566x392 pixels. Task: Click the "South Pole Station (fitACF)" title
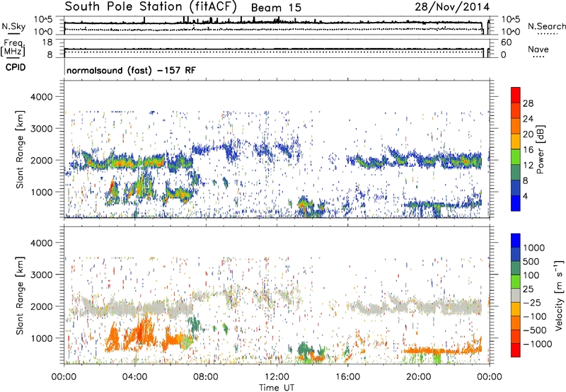pos(151,7)
